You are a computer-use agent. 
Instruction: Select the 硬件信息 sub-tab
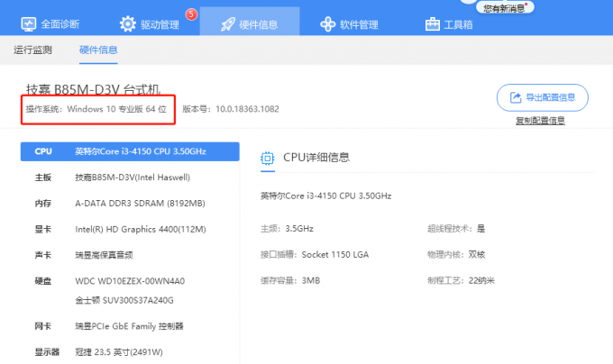pyautogui.click(x=98, y=50)
